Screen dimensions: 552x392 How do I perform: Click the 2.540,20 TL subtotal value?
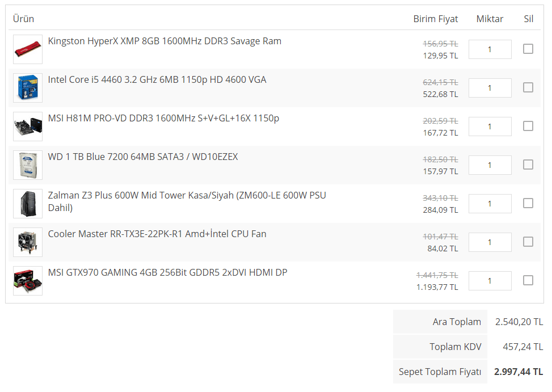519,322
